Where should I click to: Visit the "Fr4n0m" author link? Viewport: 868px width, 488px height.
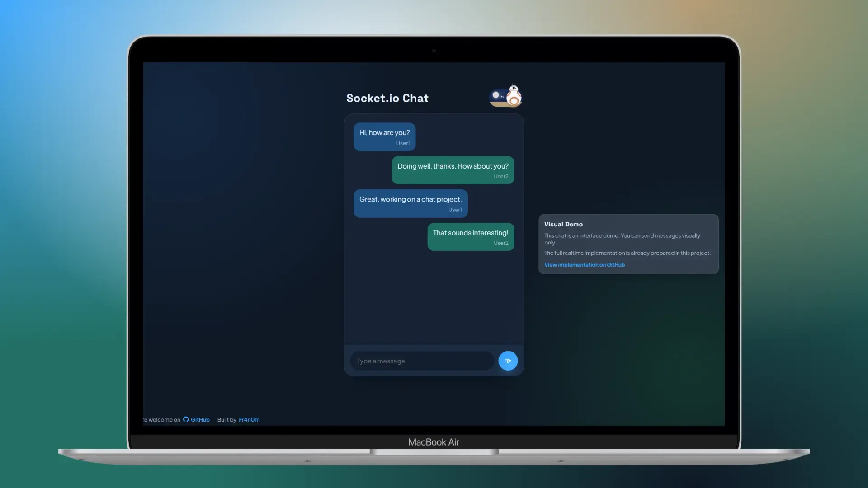point(249,419)
